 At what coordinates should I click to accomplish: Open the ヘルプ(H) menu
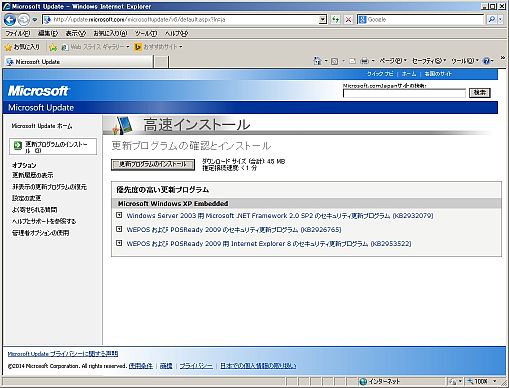tap(176, 33)
